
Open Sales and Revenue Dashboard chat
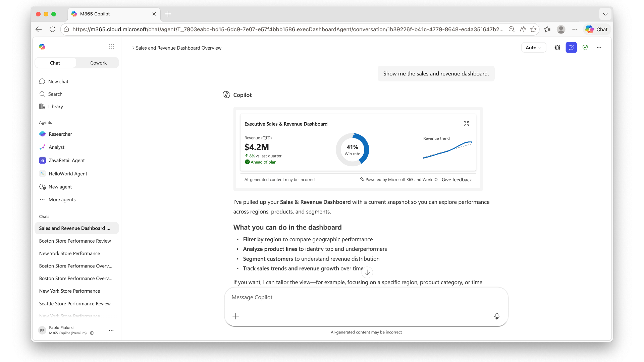(76, 228)
